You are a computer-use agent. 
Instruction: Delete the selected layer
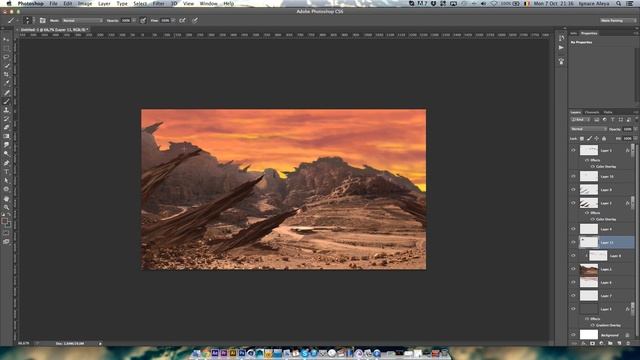628,344
